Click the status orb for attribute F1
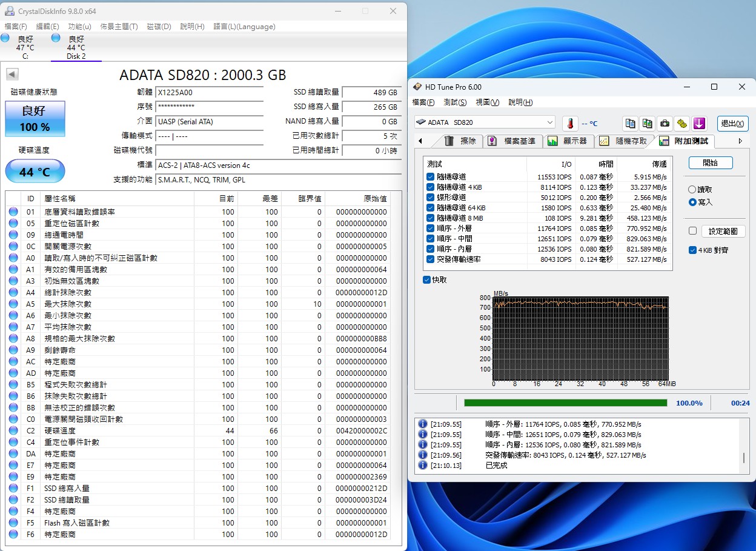The width and height of the screenshot is (756, 551). point(13,488)
